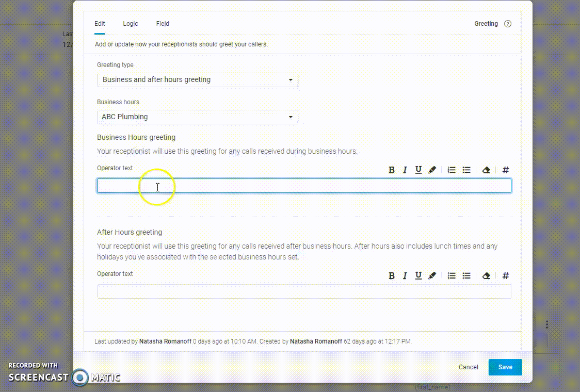Image resolution: width=580 pixels, height=392 pixels.
Task: Toggle bold in Business Hours greeting toolbar
Action: pos(392,170)
